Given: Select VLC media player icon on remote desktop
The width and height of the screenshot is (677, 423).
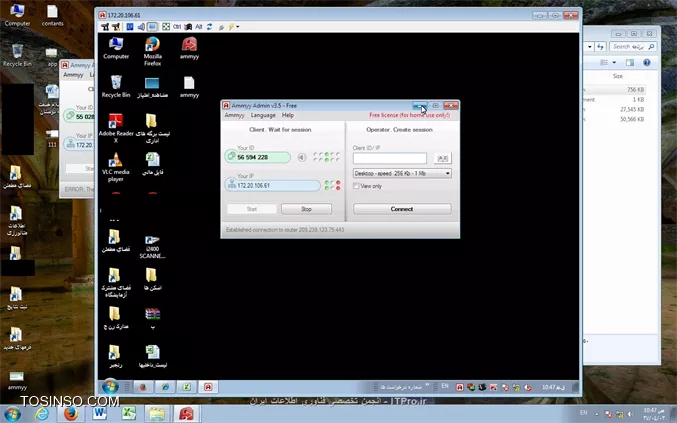Looking at the screenshot, I should tap(116, 167).
